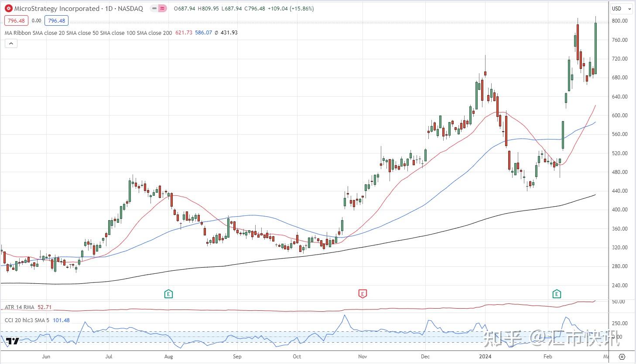Click the 250.00 CCI pane axis label
The image size is (636, 364).
pyautogui.click(x=619, y=323)
